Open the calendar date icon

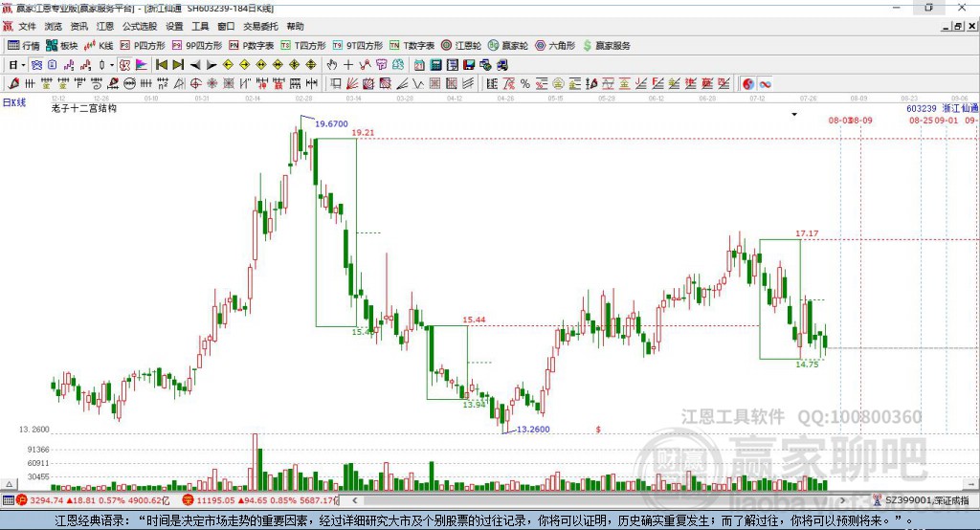coord(419,65)
